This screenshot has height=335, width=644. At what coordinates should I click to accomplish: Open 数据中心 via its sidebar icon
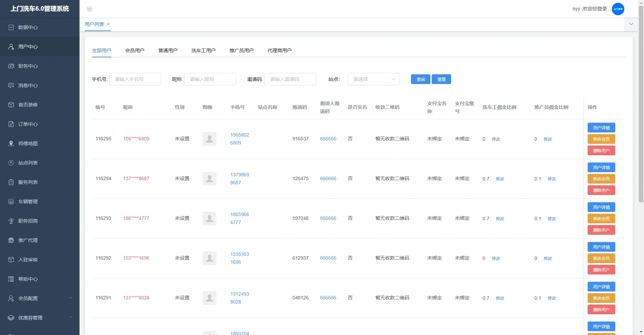click(x=11, y=27)
